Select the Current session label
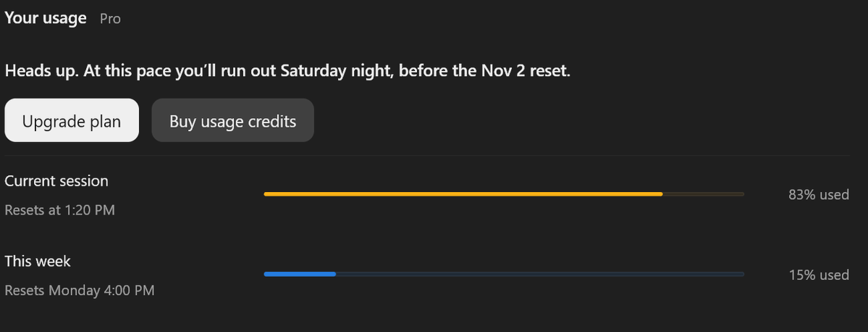The height and width of the screenshot is (332, 868). coord(56,180)
